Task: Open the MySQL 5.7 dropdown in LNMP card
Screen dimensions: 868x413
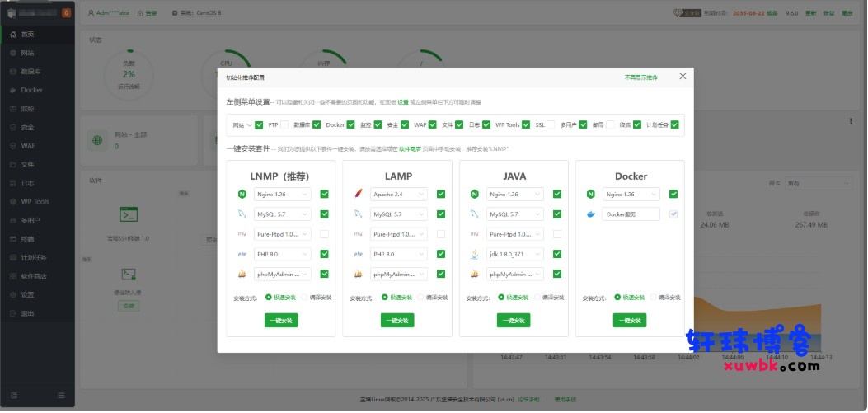Action: tap(283, 214)
